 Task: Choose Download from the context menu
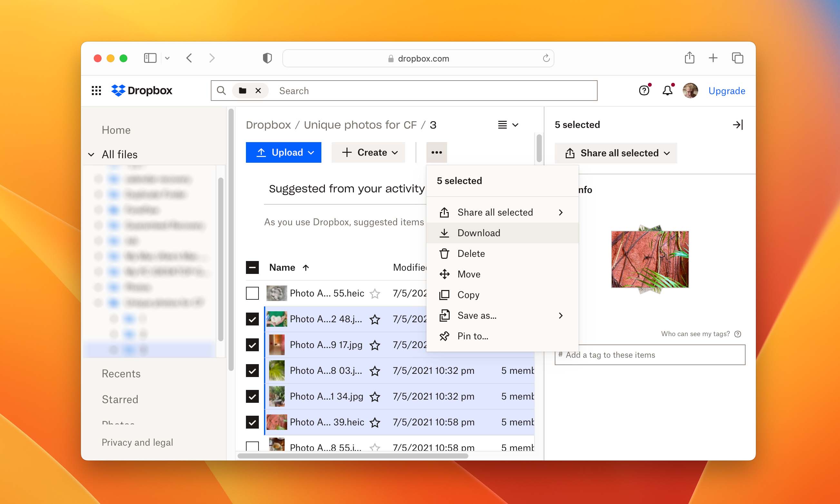pyautogui.click(x=479, y=233)
